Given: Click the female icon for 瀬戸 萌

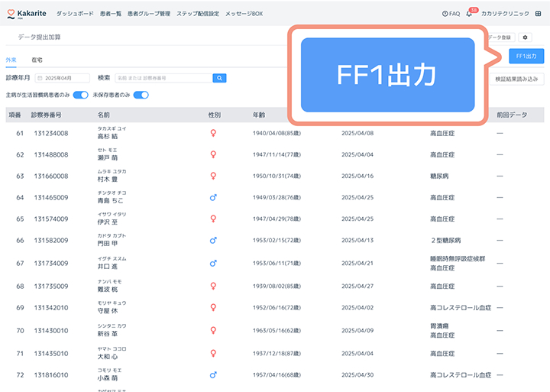Looking at the screenshot, I should tap(213, 154).
